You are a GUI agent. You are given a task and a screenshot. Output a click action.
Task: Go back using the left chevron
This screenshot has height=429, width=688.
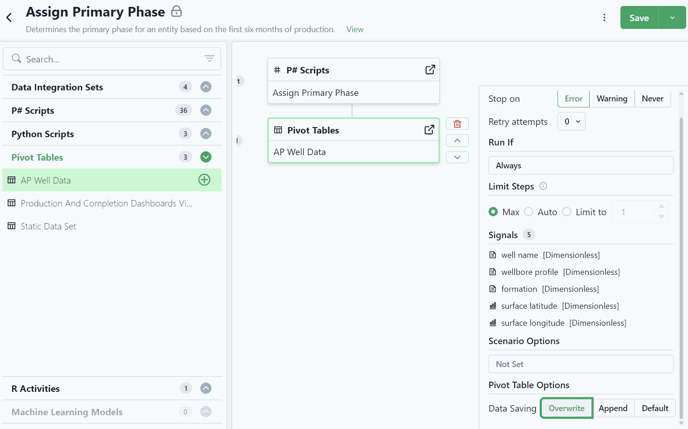point(9,18)
